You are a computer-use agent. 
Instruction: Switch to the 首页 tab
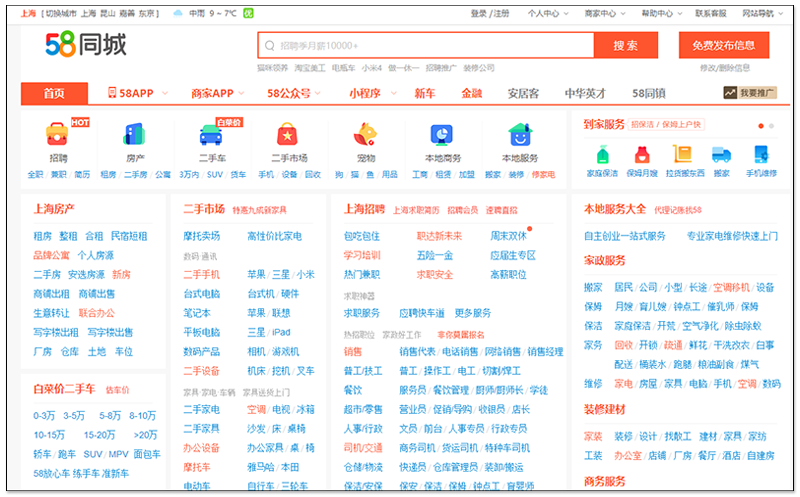click(54, 93)
